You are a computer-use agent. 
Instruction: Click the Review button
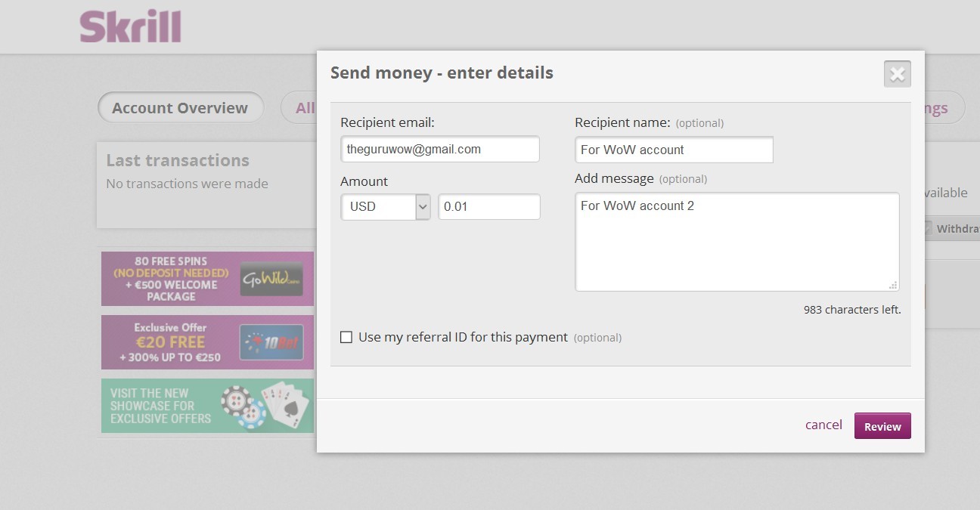tap(882, 426)
